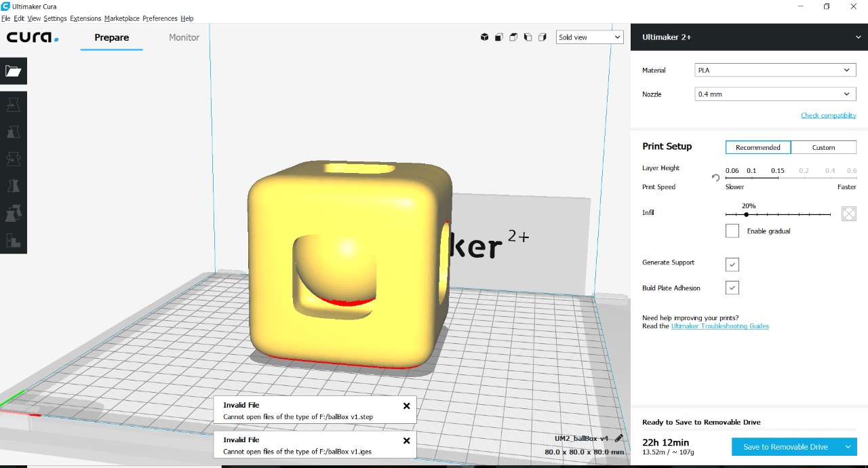Click the 80.0 x 80.0 x 80.0 mm dimensions text
Viewport: 868px width, 468px height.
click(x=584, y=452)
